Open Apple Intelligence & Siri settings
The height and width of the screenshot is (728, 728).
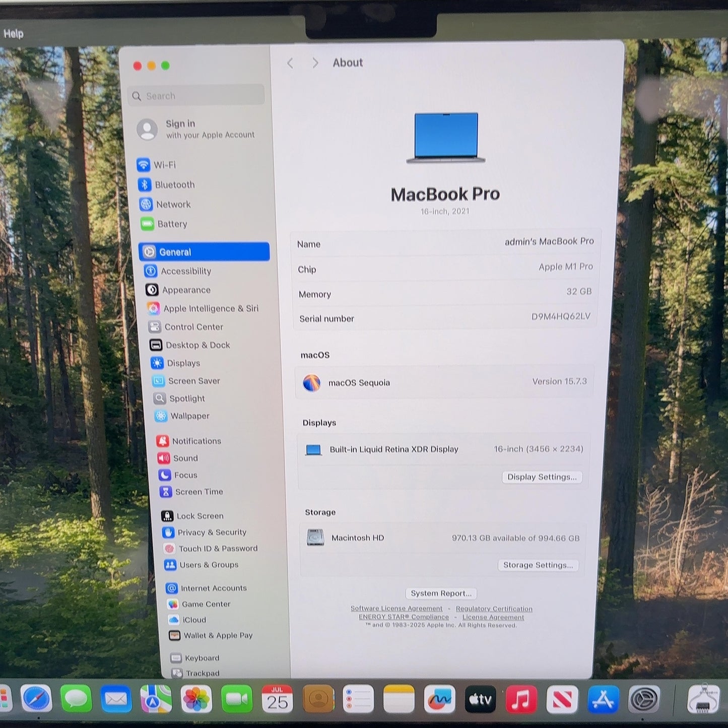(x=203, y=308)
